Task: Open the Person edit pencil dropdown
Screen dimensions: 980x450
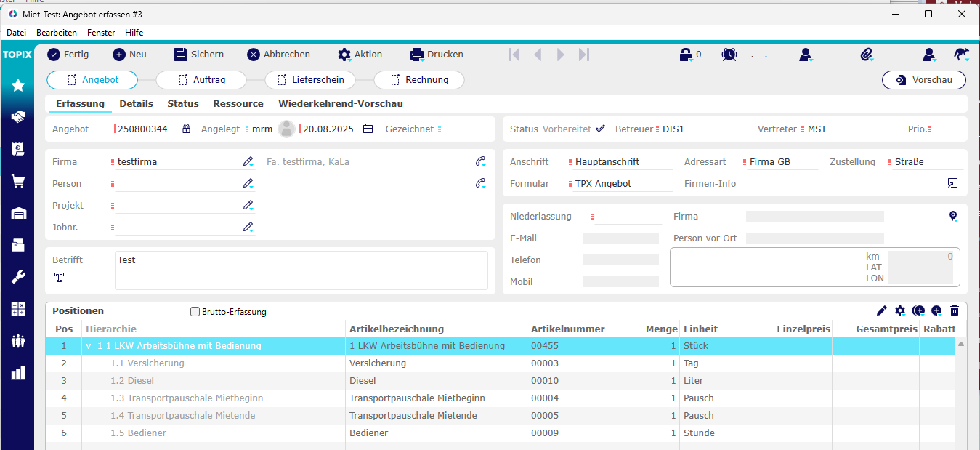Action: point(249,184)
